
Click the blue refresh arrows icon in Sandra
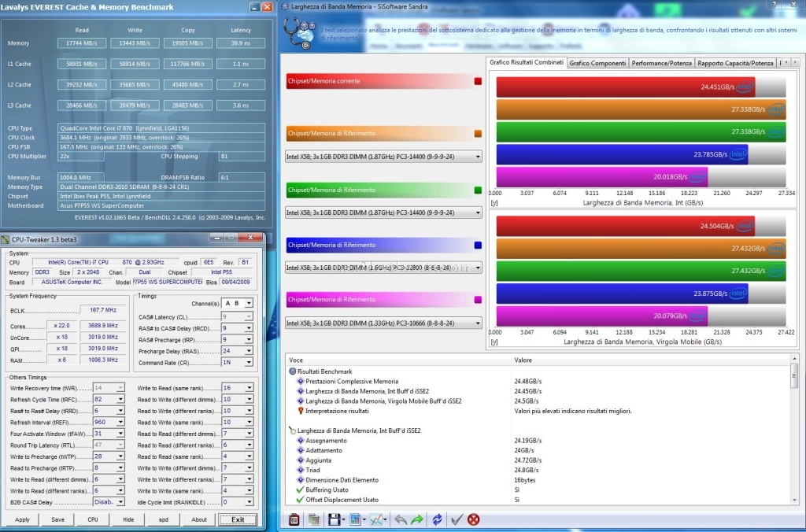(437, 519)
